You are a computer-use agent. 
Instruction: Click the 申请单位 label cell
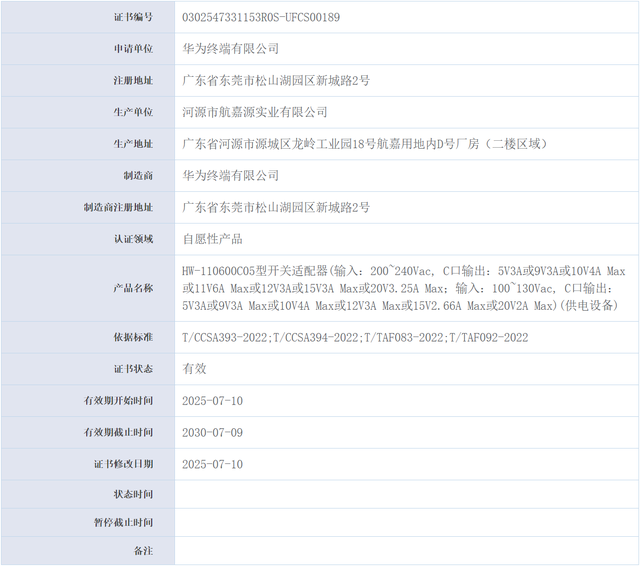pyautogui.click(x=88, y=49)
